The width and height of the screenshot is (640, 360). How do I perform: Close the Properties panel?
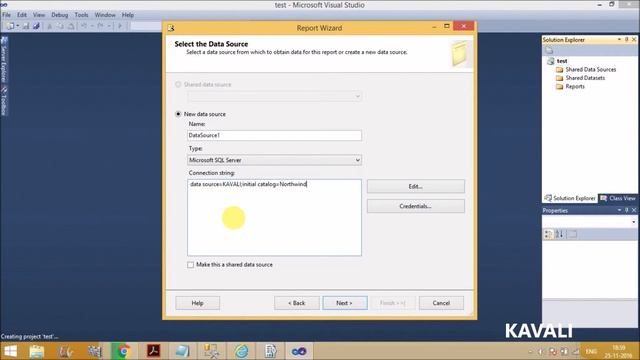tap(634, 210)
